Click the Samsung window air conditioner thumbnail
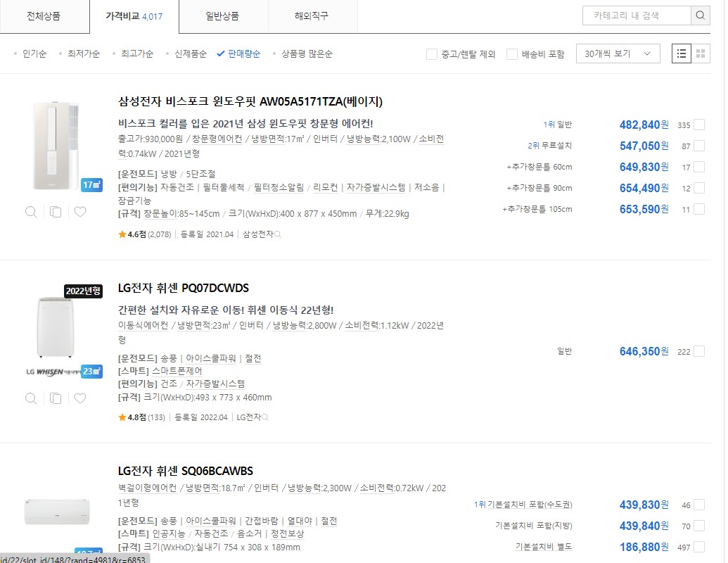Screen dimensions: 728x563 coord(56,146)
